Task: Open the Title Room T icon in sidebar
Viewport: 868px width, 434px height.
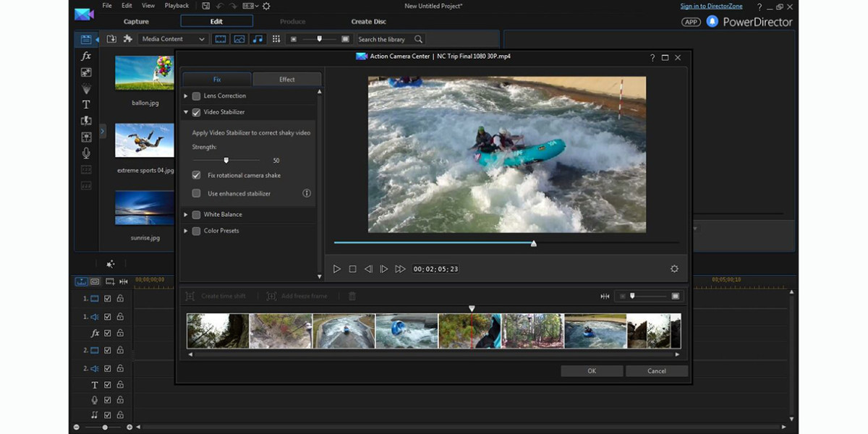Action: (x=86, y=104)
